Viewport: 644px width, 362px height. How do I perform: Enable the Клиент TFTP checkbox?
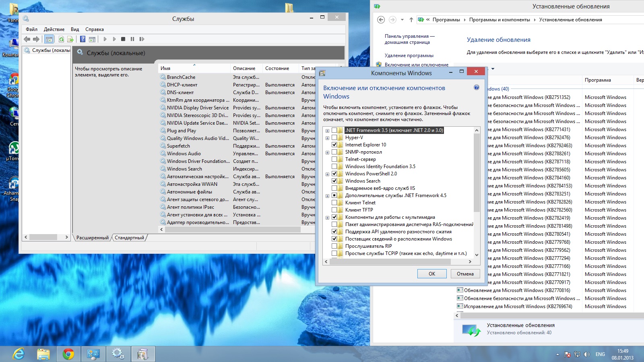pos(334,210)
